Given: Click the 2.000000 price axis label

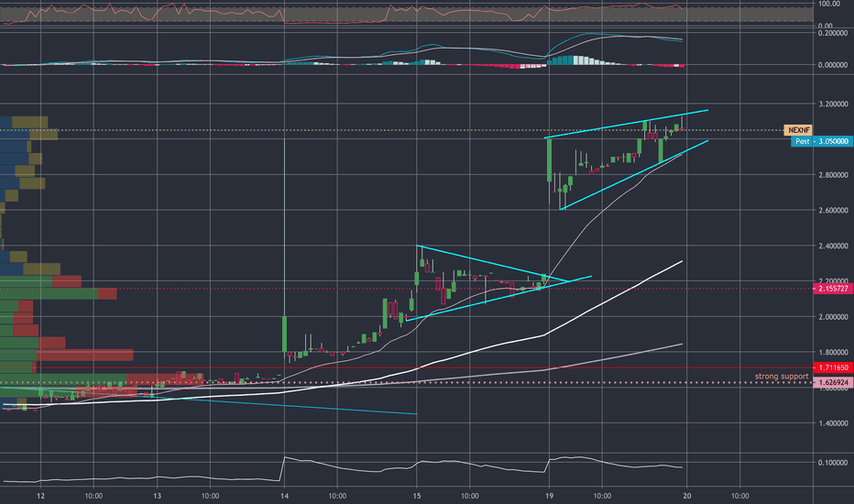Looking at the screenshot, I should coord(833,316).
